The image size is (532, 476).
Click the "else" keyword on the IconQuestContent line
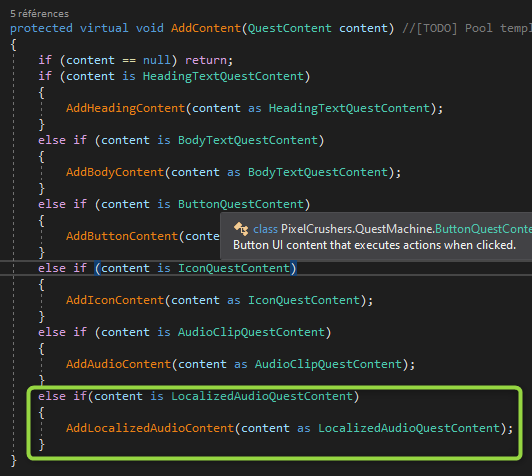click(52, 268)
